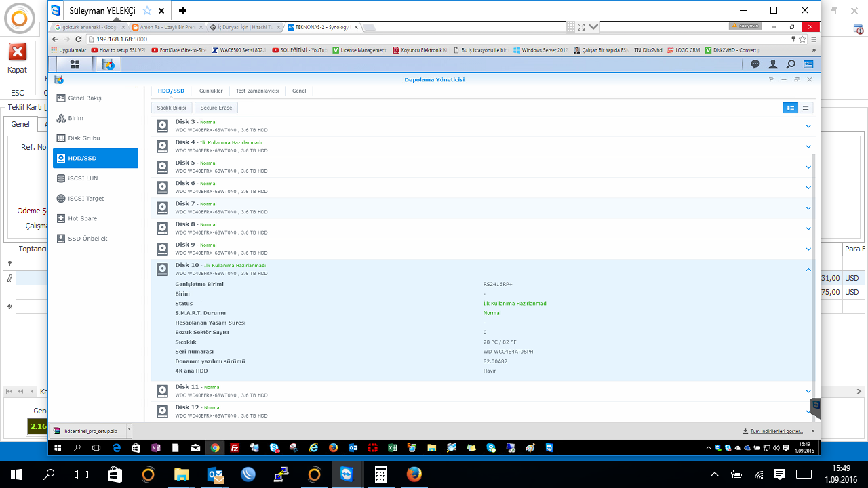Open the Test Zamanlayıcısı tab
This screenshot has width=868, height=488.
[257, 91]
